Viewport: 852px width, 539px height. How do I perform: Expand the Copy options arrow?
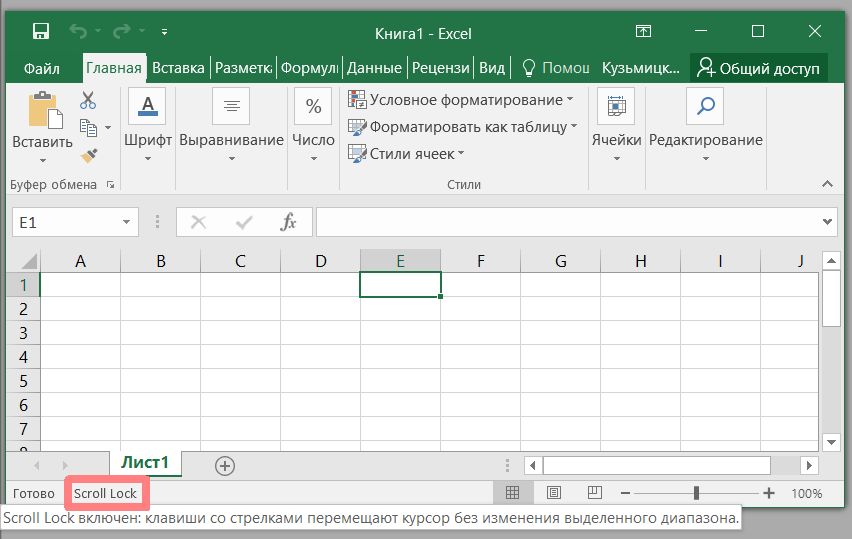(108, 128)
